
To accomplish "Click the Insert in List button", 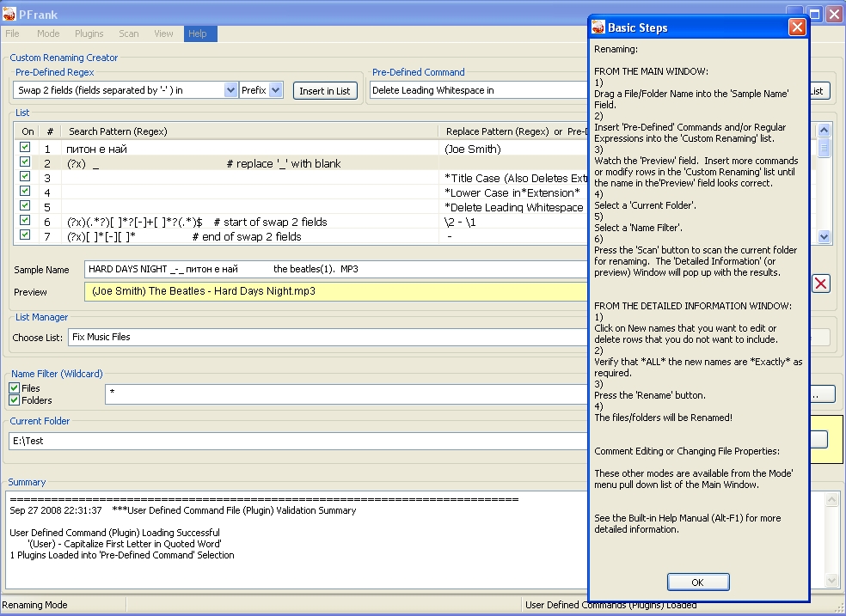I will pos(324,91).
